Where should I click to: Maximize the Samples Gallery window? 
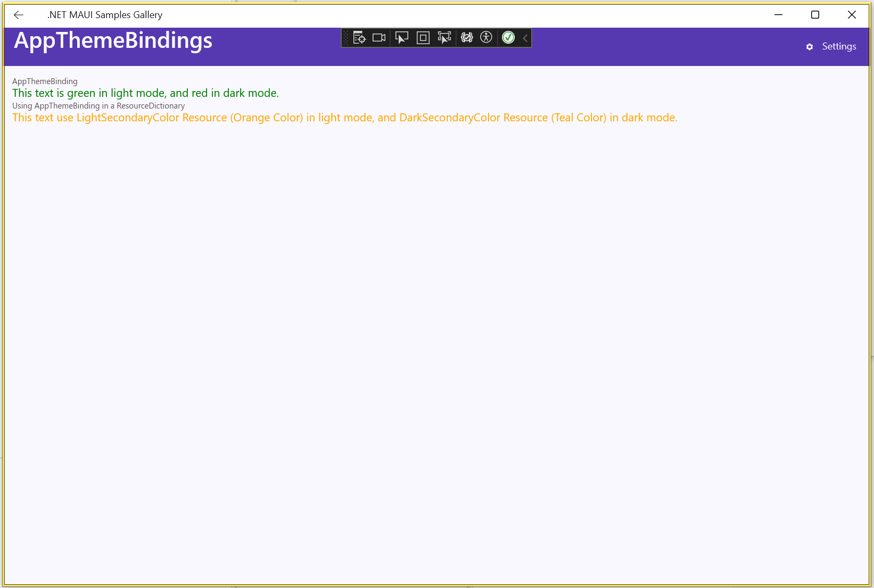815,15
